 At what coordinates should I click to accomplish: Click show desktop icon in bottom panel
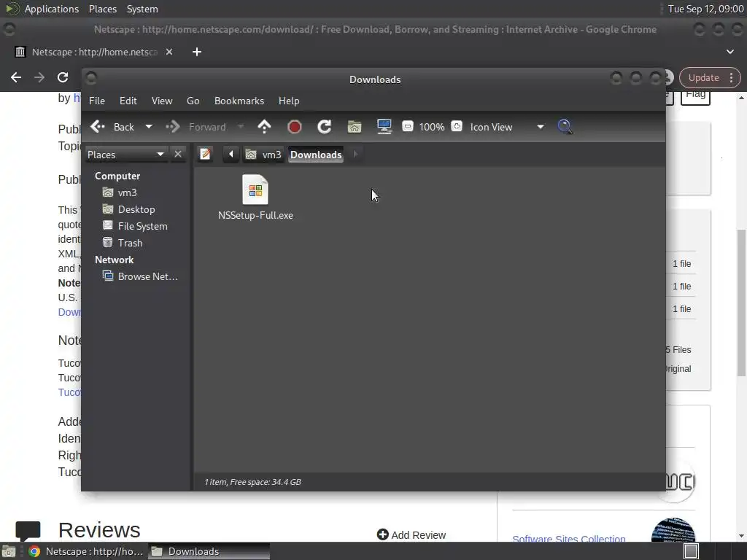click(x=9, y=551)
